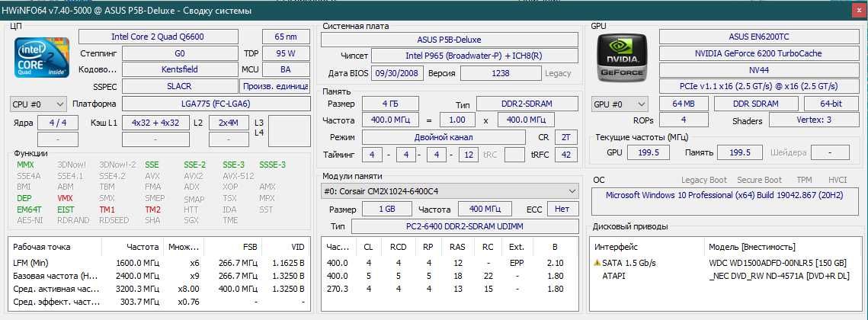
Task: Click the 65 nm process field
Action: (x=286, y=37)
